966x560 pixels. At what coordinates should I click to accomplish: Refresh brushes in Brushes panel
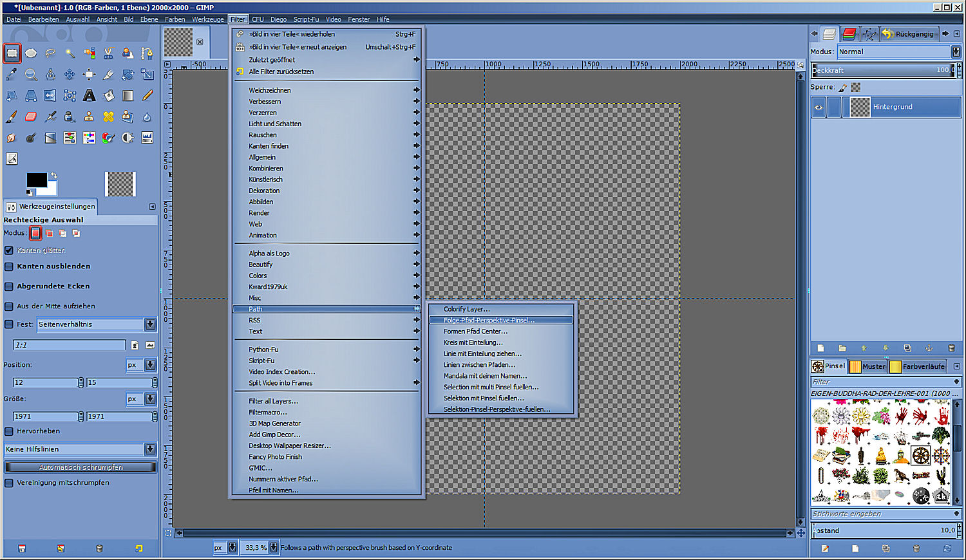[x=947, y=548]
